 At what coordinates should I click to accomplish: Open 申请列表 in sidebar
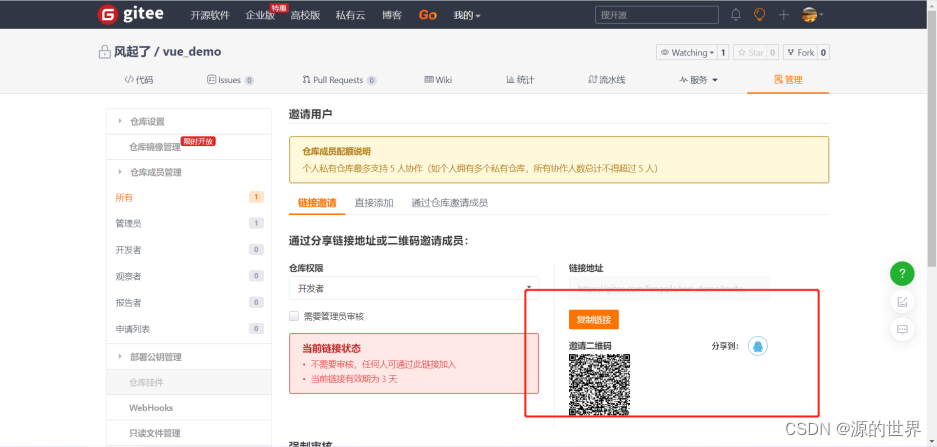click(x=133, y=329)
